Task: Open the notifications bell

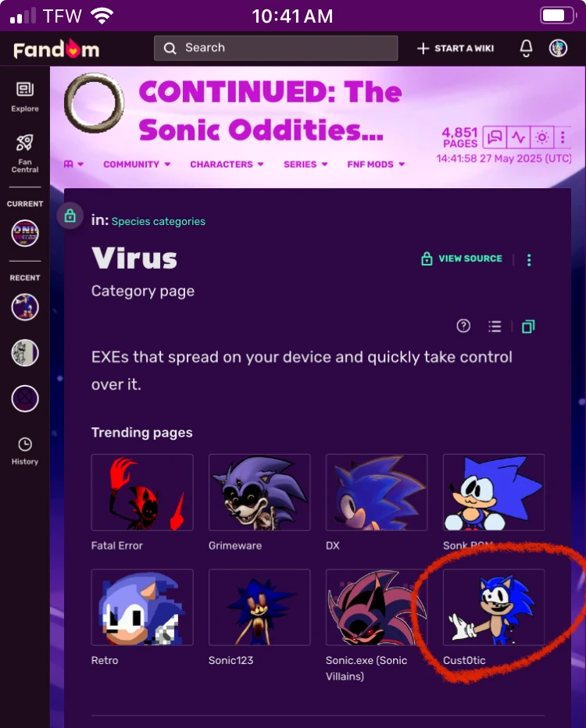Action: pyautogui.click(x=526, y=48)
